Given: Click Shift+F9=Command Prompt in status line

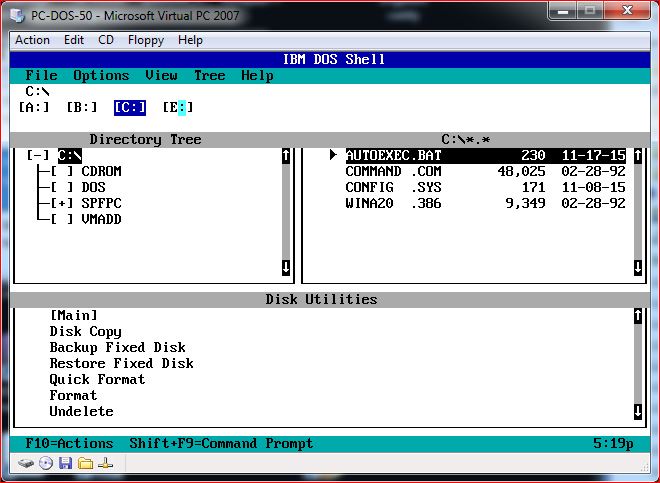Looking at the screenshot, I should pos(221,444).
